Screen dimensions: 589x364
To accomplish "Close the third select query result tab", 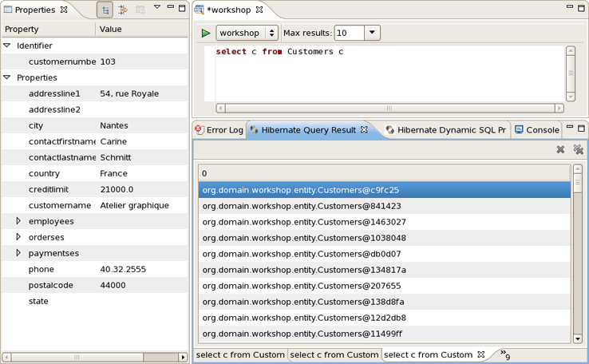I will tap(481, 354).
